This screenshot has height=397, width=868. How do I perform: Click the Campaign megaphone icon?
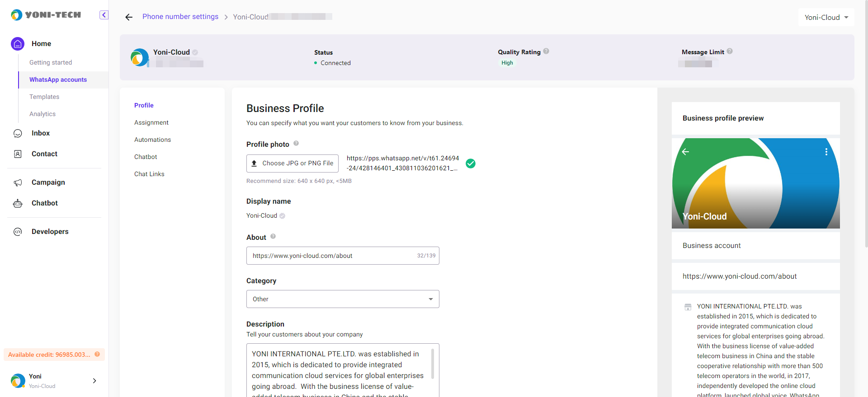click(18, 182)
